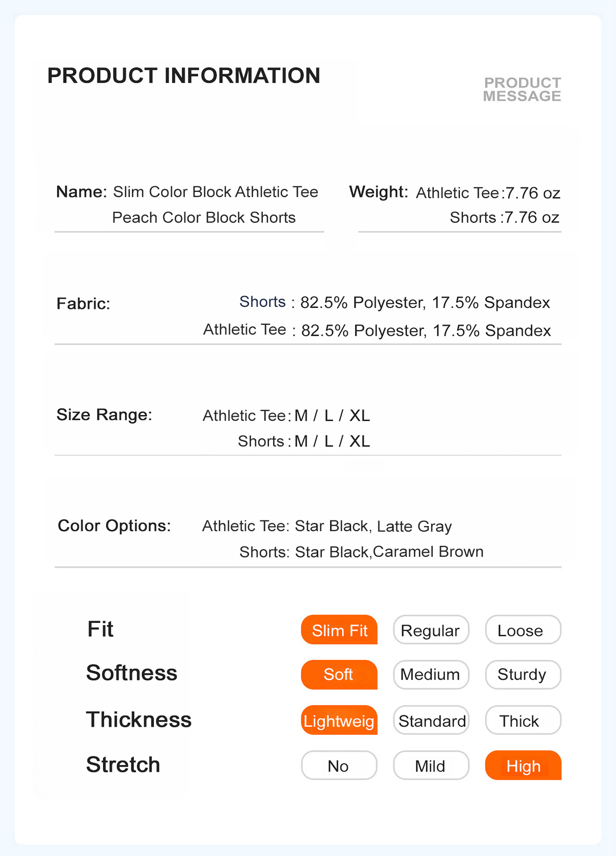Choose Standard thickness

(431, 720)
